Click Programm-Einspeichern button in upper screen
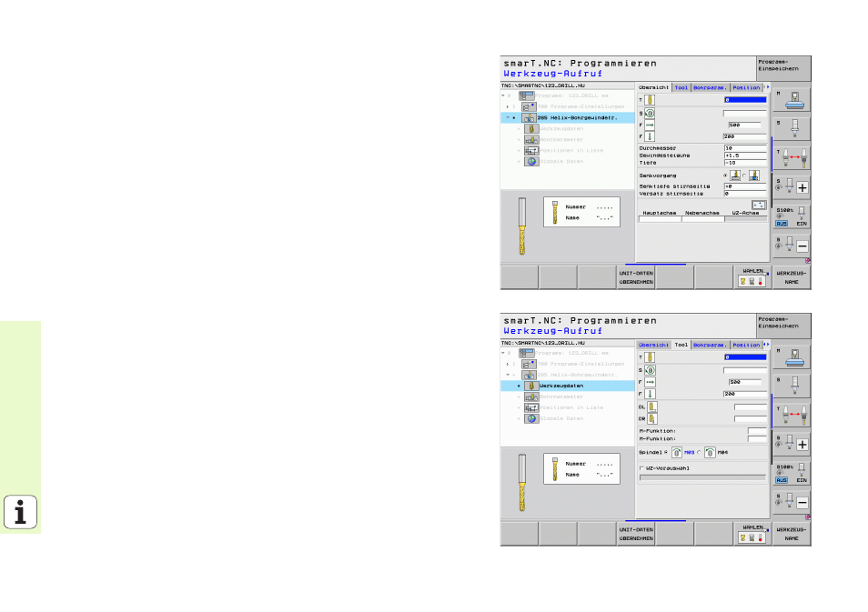This screenshot has width=868, height=612. point(782,68)
